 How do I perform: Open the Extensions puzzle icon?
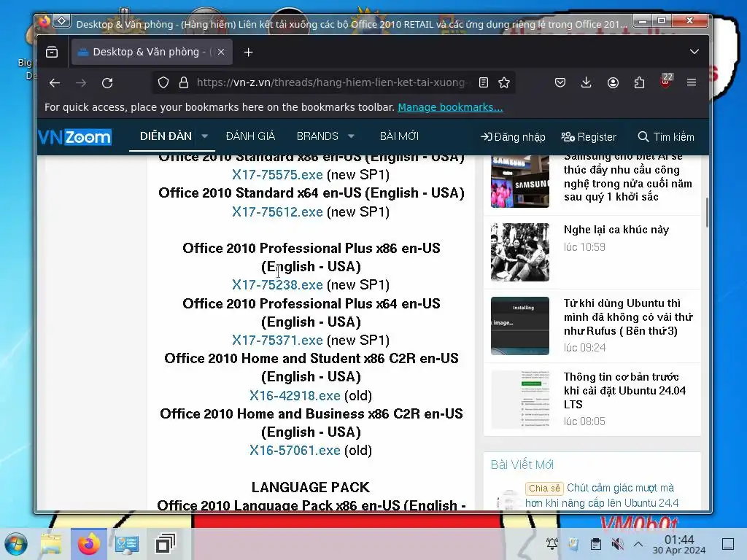coord(639,82)
